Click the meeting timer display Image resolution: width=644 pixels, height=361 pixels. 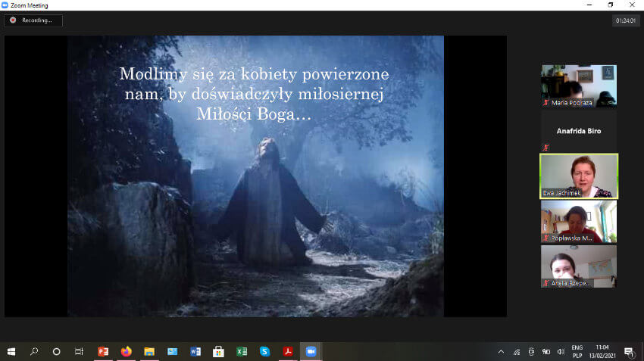[626, 21]
